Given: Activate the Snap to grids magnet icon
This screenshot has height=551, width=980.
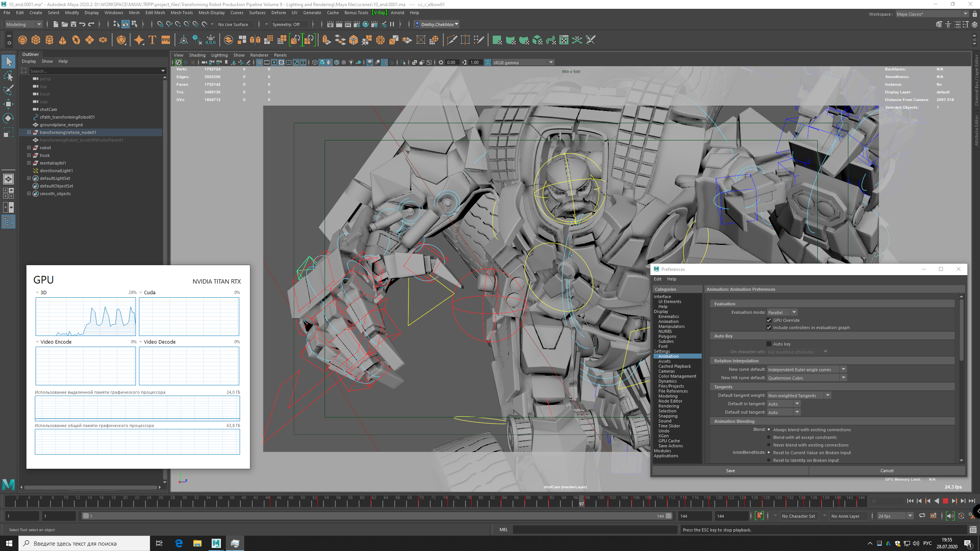Looking at the screenshot, I should coord(160,24).
